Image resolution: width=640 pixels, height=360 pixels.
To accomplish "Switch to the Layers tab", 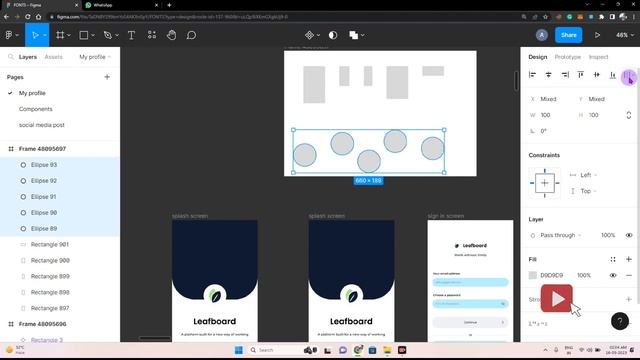I will (28, 57).
